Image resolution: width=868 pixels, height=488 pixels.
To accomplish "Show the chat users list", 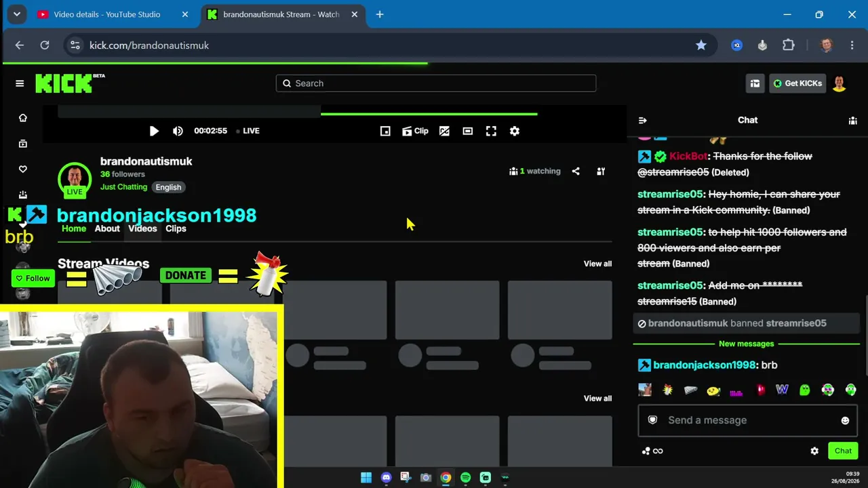I will [852, 120].
